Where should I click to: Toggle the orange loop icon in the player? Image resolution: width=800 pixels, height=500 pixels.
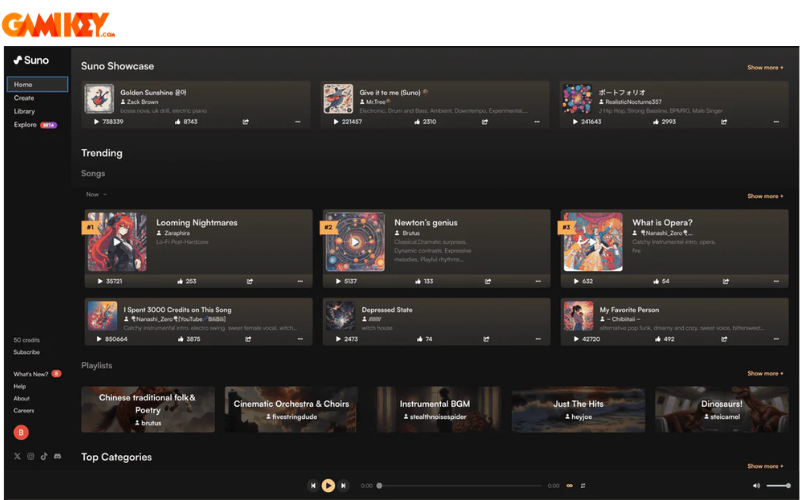[570, 485]
